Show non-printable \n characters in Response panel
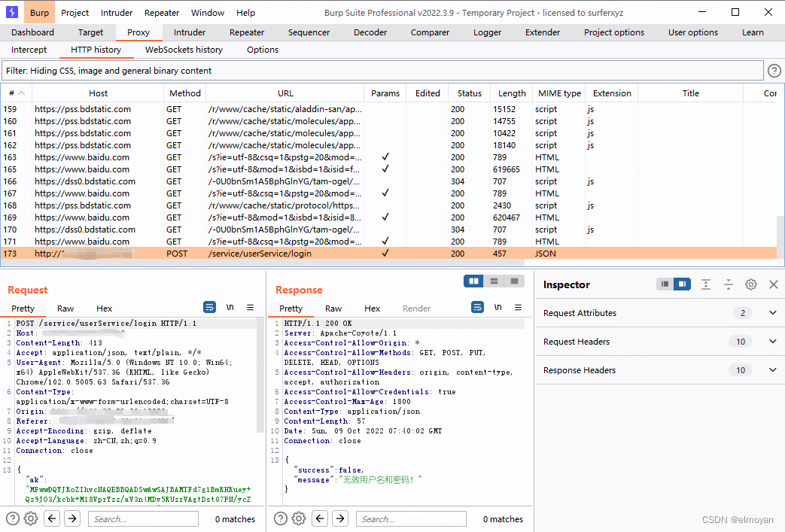This screenshot has width=785, height=532. [x=497, y=307]
